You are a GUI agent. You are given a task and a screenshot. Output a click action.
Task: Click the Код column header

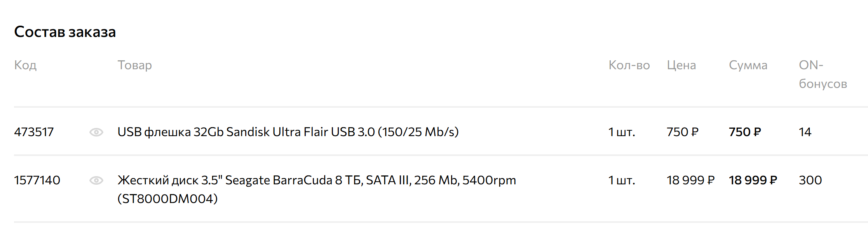[x=25, y=65]
